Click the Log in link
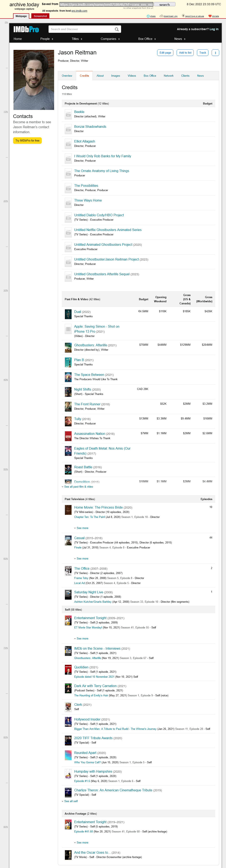The width and height of the screenshot is (226, 868). (x=214, y=29)
